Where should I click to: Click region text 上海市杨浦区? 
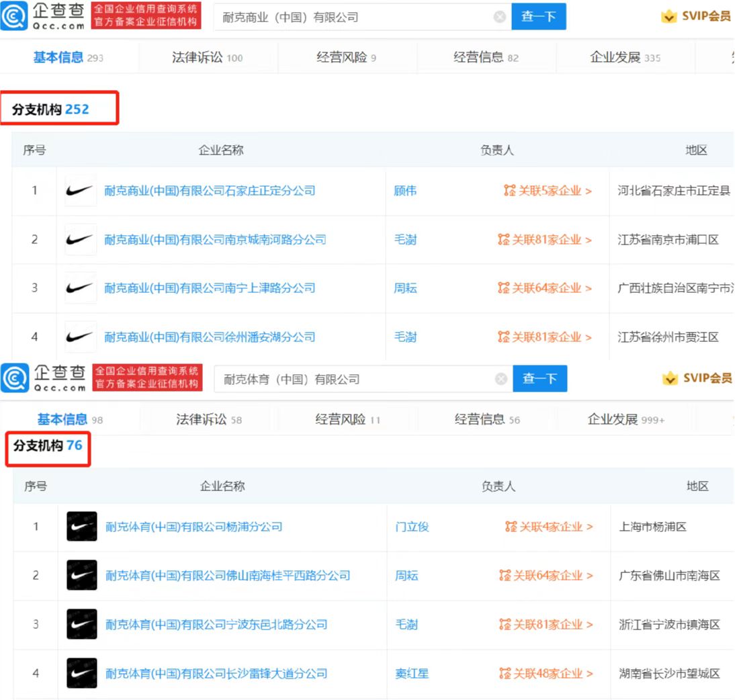pyautogui.click(x=652, y=527)
